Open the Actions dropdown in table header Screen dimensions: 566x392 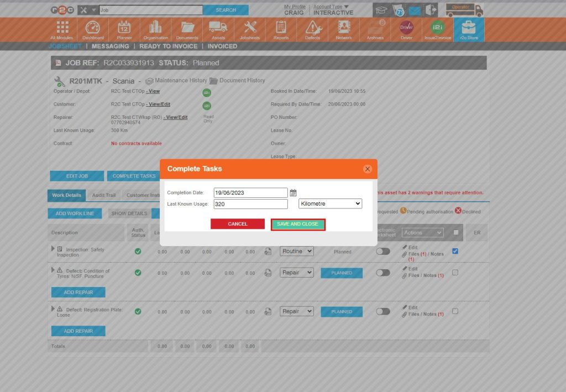pyautogui.click(x=423, y=233)
